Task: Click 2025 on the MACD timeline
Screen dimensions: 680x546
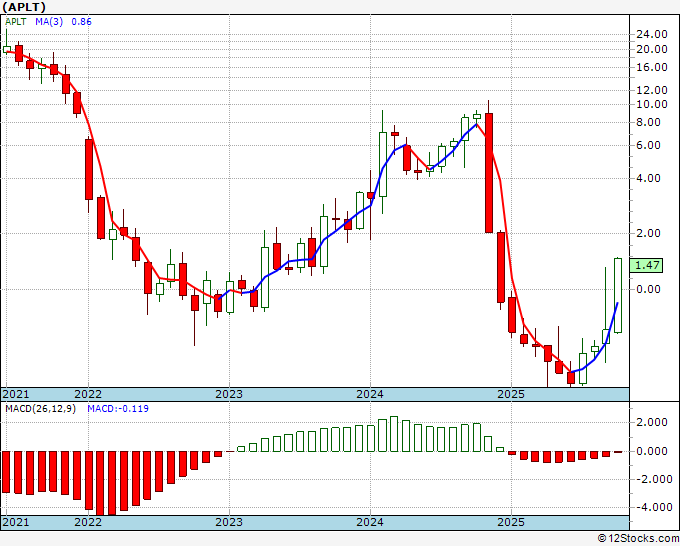Action: click(511, 522)
